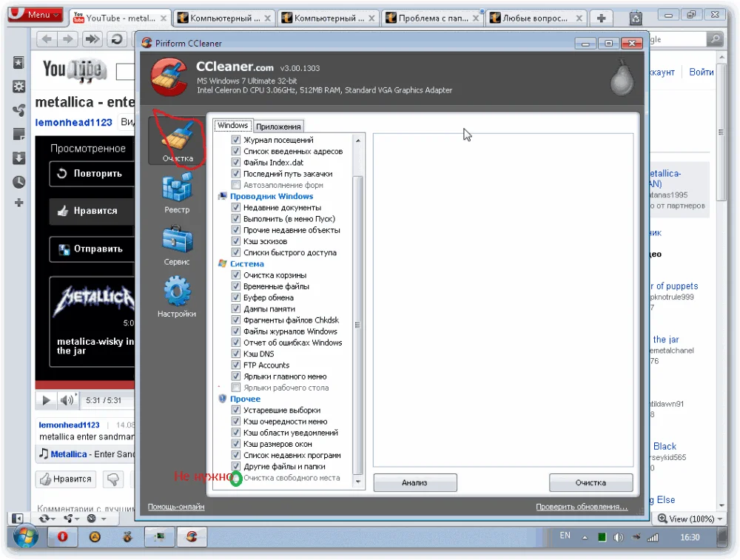This screenshot has width=740, height=560.
Task: Open the Помощь-онлайн link
Action: coord(176,507)
